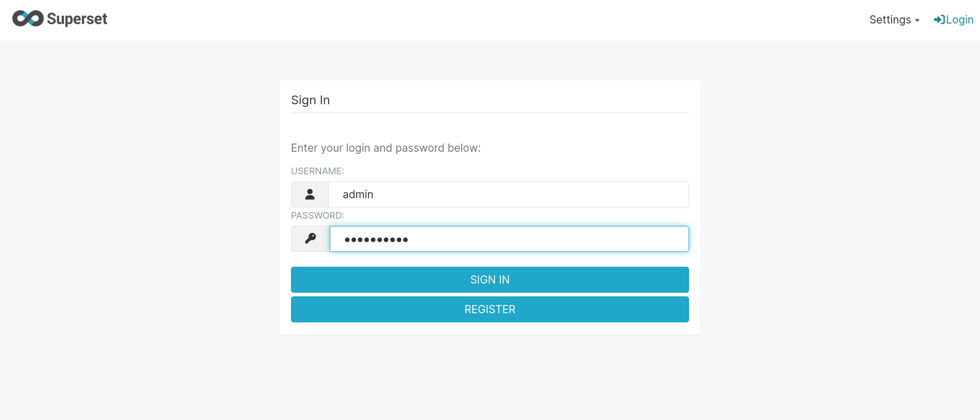The image size is (980, 420).
Task: Click the Login link in header
Action: (960, 20)
